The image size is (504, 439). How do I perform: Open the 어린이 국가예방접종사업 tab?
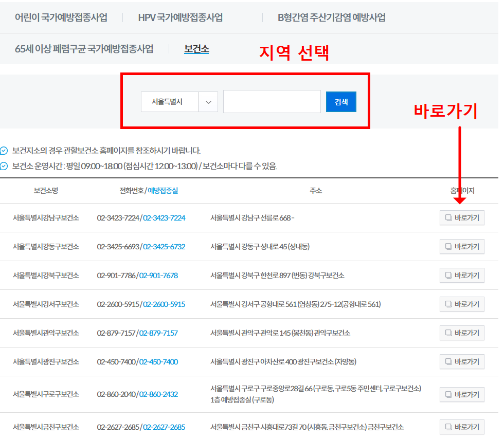(x=61, y=17)
